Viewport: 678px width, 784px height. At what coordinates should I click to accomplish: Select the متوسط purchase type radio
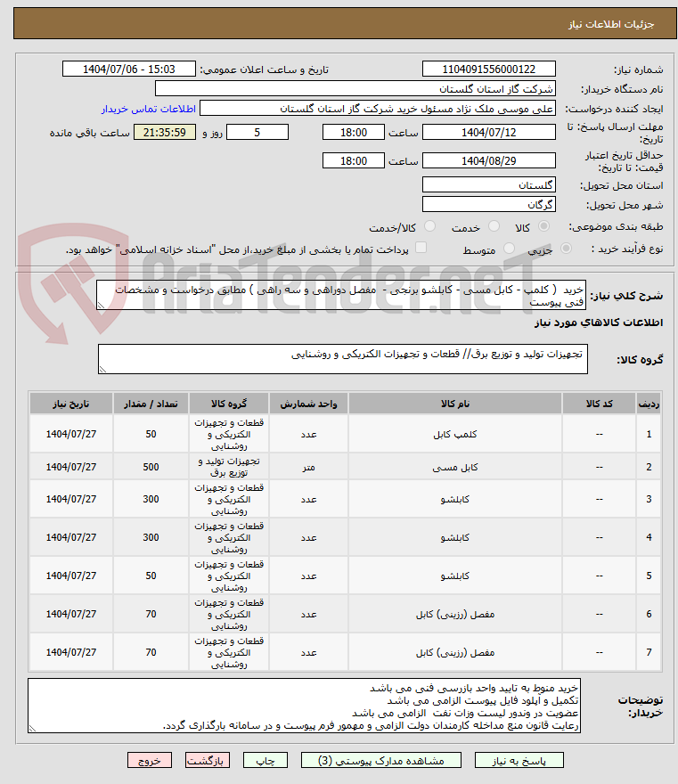[509, 249]
